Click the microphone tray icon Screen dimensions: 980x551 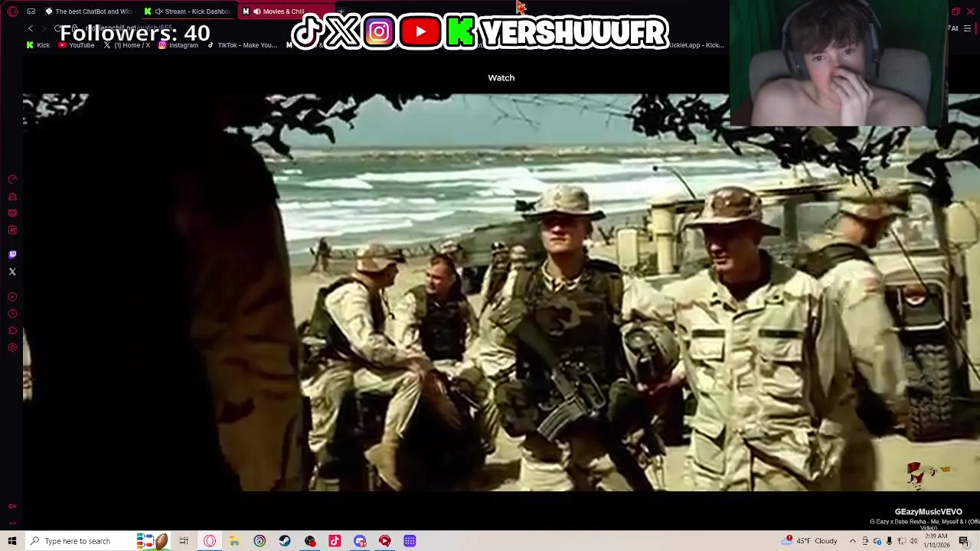pyautogui.click(x=889, y=541)
